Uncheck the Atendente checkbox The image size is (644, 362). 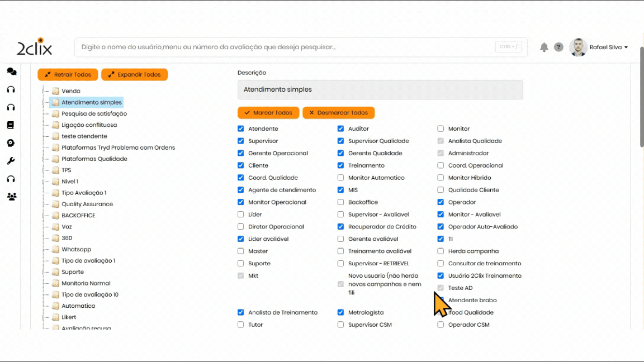[x=241, y=129]
